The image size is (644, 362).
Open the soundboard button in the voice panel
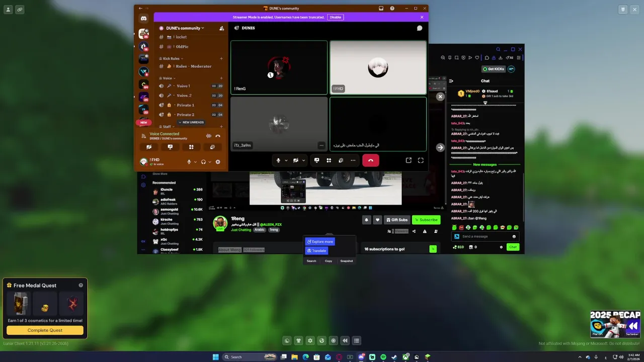point(212,147)
